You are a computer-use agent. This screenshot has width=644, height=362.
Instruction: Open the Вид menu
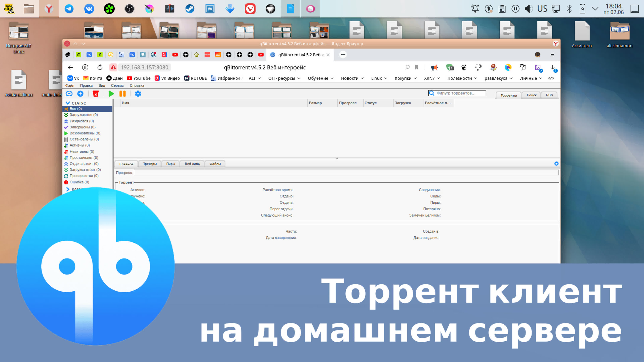[x=102, y=85]
